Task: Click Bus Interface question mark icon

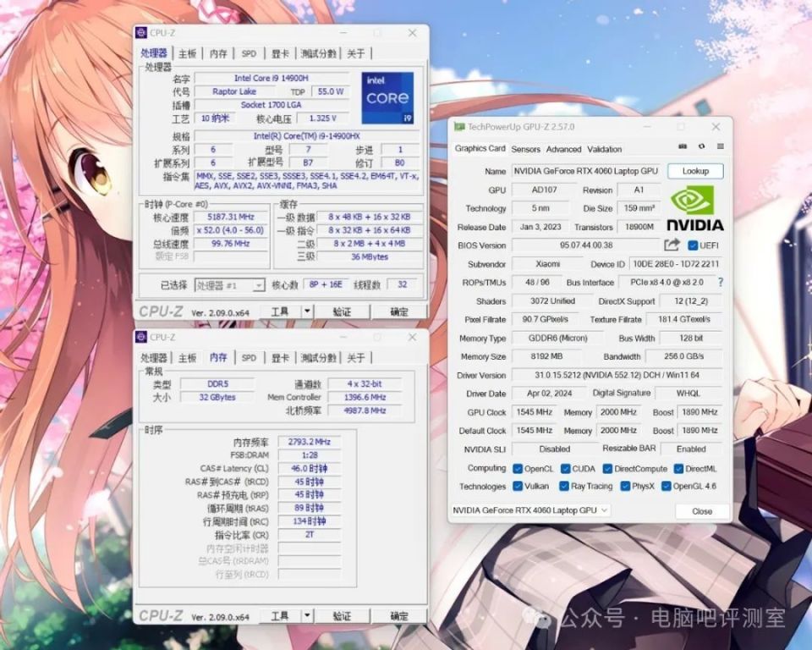Action: coord(721,282)
